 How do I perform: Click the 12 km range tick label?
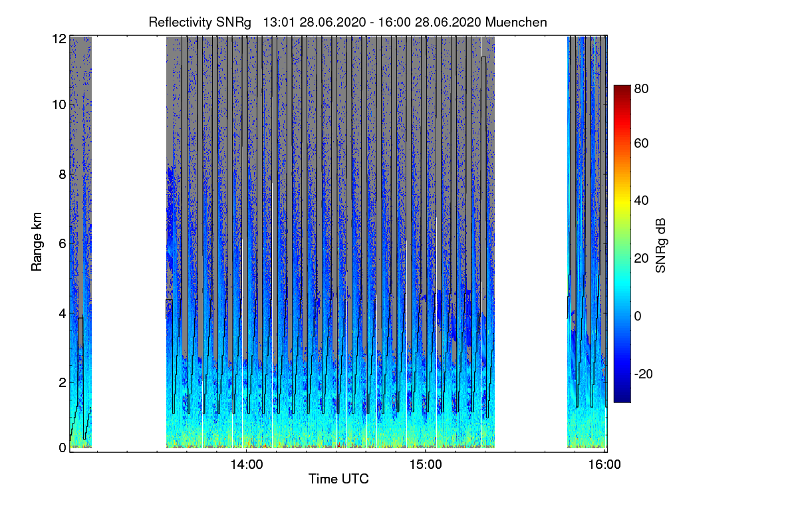(59, 39)
